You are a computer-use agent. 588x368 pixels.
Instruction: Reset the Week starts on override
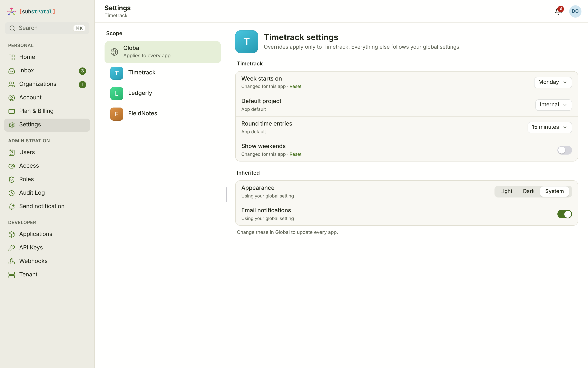click(x=295, y=86)
